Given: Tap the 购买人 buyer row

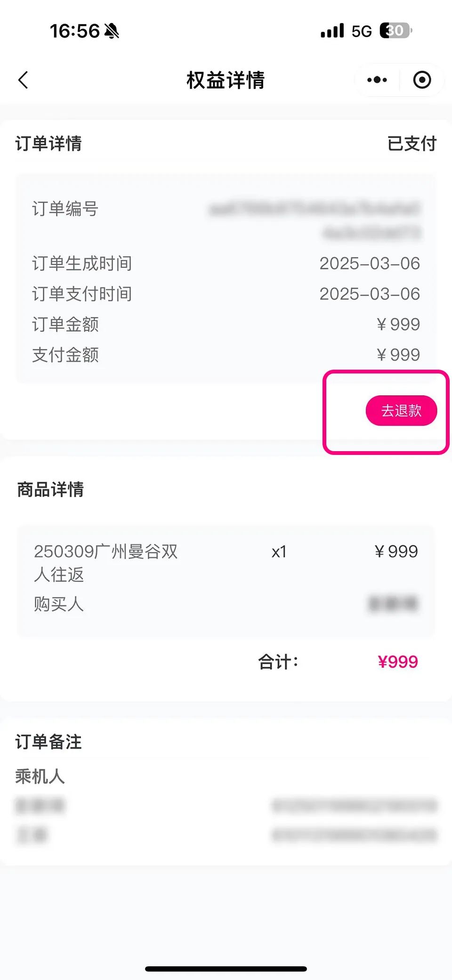Looking at the screenshot, I should pyautogui.click(x=226, y=604).
